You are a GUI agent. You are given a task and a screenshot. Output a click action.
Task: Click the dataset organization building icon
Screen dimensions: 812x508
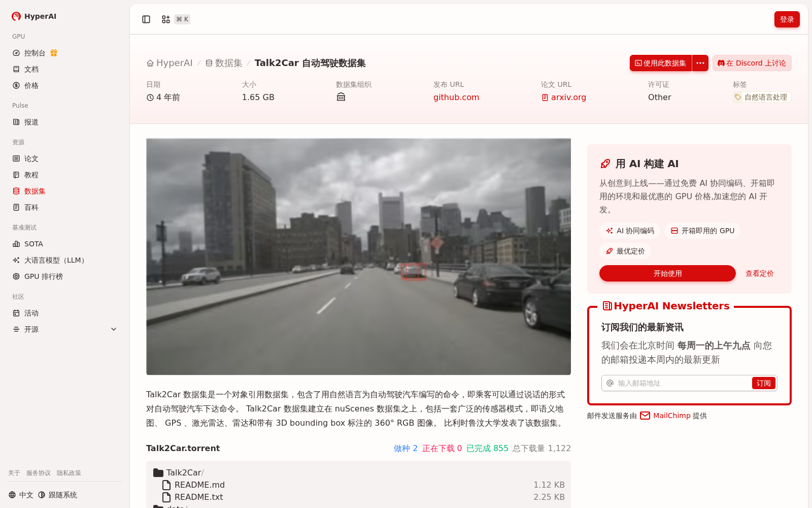tap(341, 97)
